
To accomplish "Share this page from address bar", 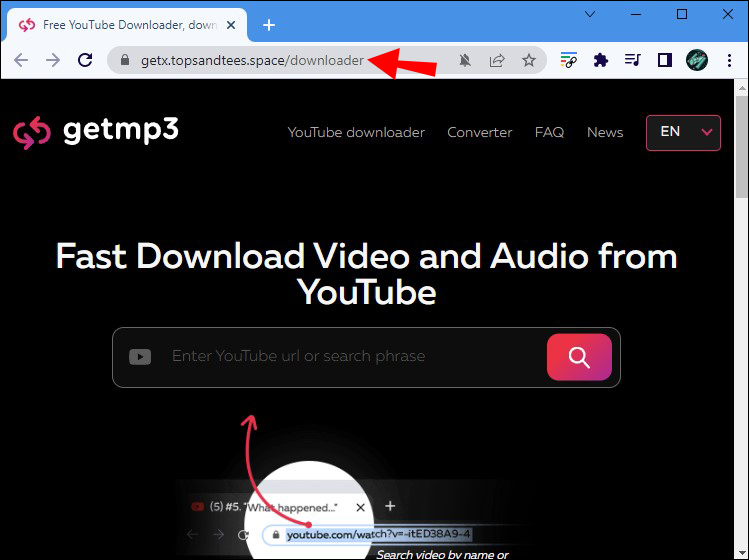I will click(497, 60).
